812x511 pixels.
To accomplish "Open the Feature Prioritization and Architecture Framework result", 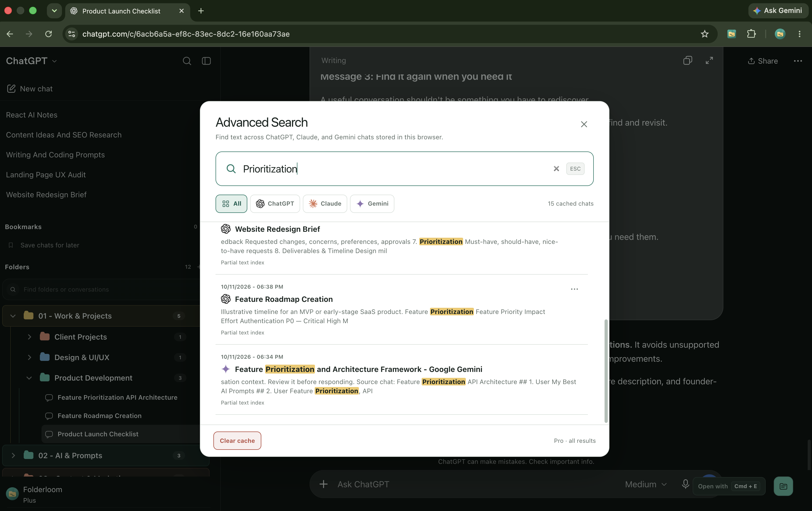I will (359, 369).
